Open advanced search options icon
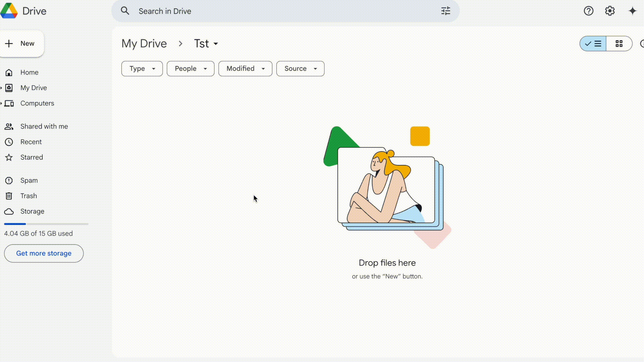Image resolution: width=644 pixels, height=362 pixels. tap(446, 11)
